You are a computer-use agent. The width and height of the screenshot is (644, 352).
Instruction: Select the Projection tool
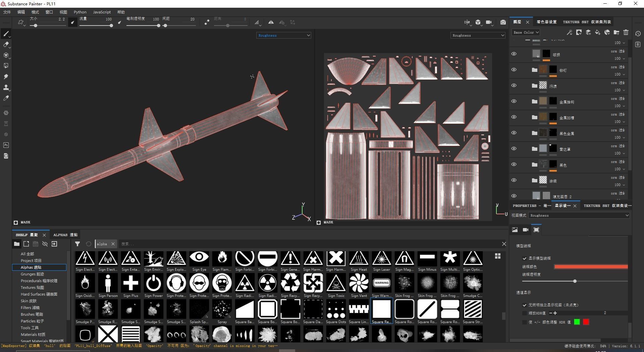click(x=6, y=55)
